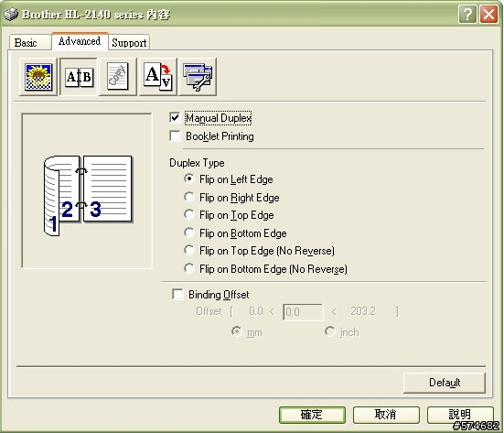Enable the Booklet Printing checkbox
Viewport: 504px width, 433px height.
[x=175, y=135]
